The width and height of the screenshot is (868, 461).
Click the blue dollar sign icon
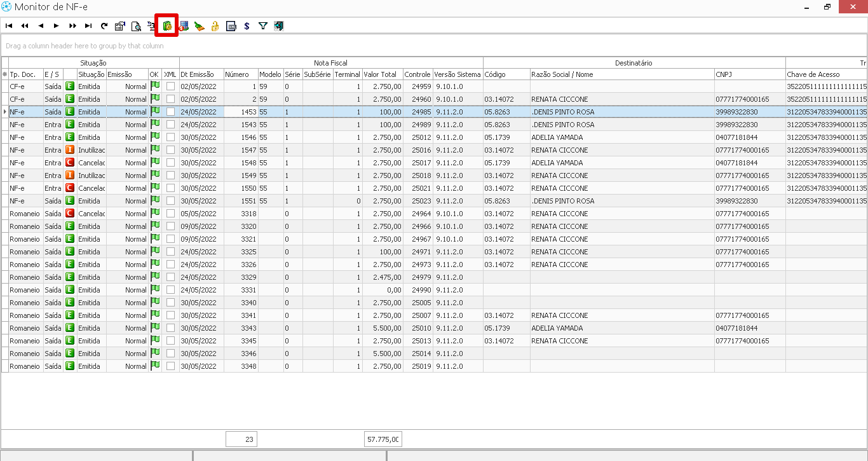[x=247, y=26]
